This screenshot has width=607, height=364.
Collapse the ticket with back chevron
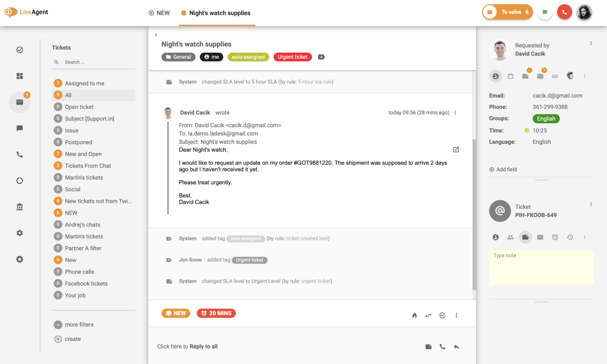[x=156, y=35]
